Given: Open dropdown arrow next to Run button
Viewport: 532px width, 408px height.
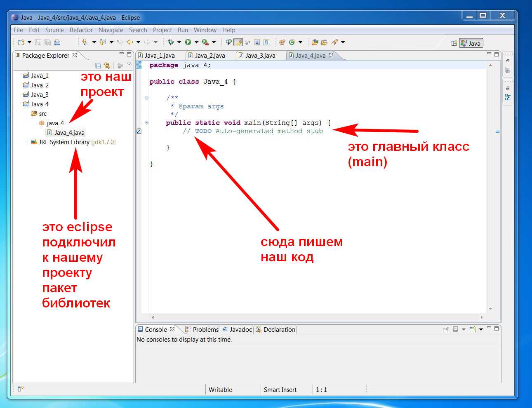Looking at the screenshot, I should pos(196,42).
